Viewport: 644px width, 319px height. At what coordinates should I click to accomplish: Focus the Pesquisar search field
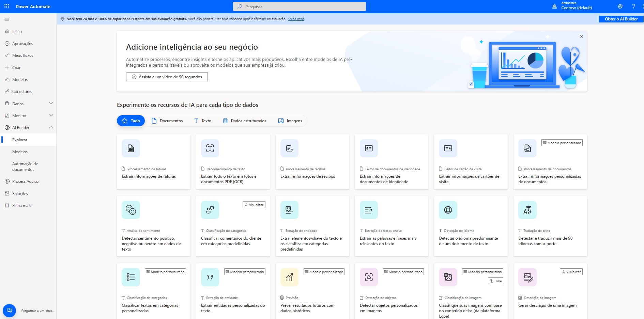[300, 6]
